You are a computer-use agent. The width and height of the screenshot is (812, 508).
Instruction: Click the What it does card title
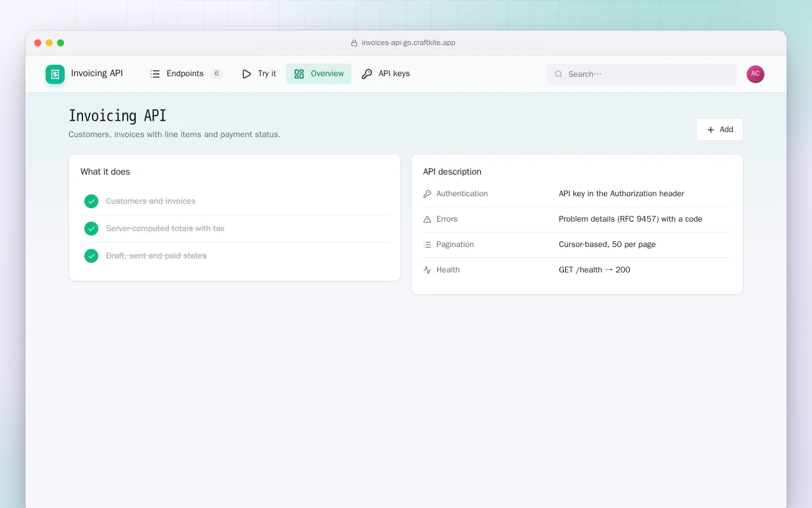click(x=105, y=171)
